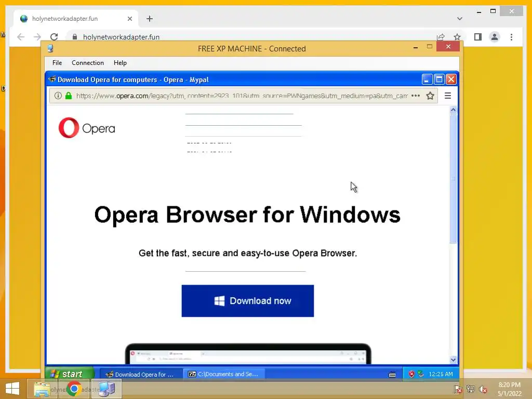Image resolution: width=532 pixels, height=399 pixels.
Task: Reload the holynetworkadapter.fun page
Action: pos(54,37)
